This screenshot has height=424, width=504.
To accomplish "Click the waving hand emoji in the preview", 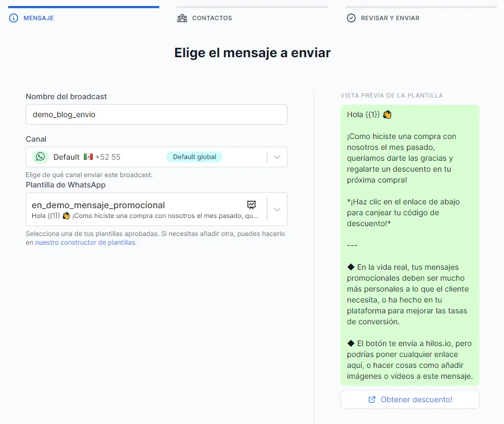I will pos(386,114).
